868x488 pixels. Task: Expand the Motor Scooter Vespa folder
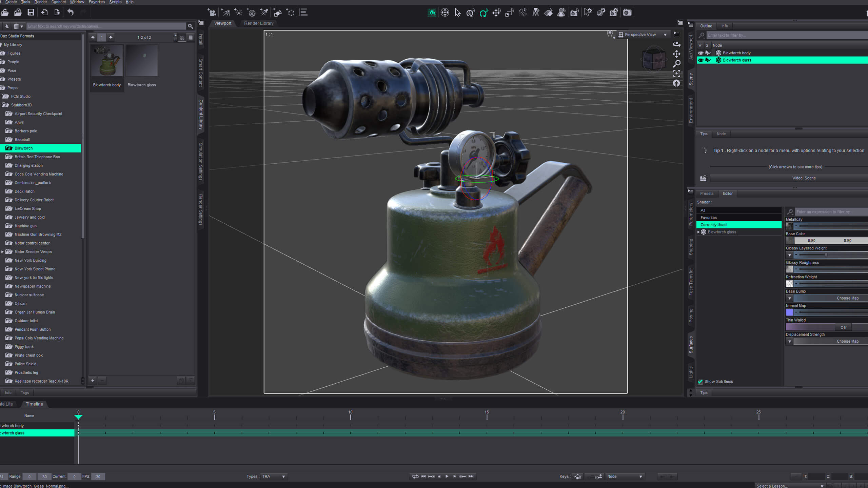(2, 252)
